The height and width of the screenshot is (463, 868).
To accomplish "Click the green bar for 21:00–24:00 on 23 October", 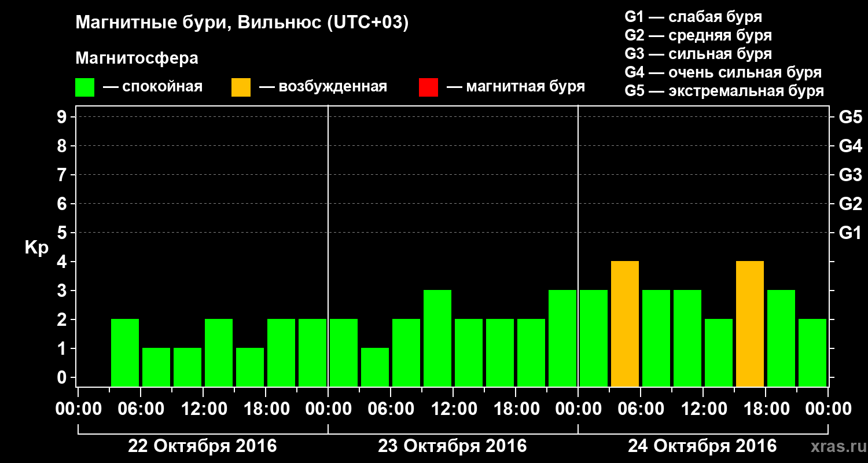I will (x=562, y=339).
